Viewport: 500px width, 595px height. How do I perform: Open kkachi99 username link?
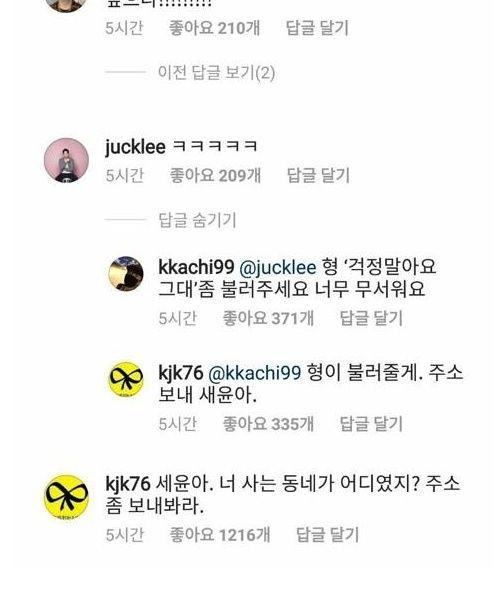point(196,267)
